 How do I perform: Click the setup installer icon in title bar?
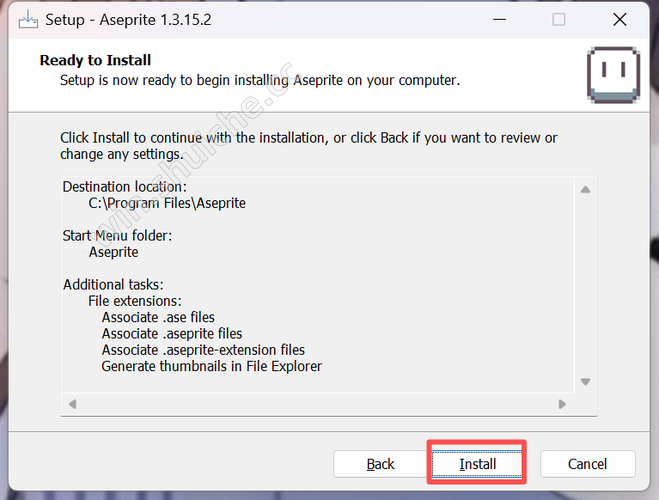point(28,19)
